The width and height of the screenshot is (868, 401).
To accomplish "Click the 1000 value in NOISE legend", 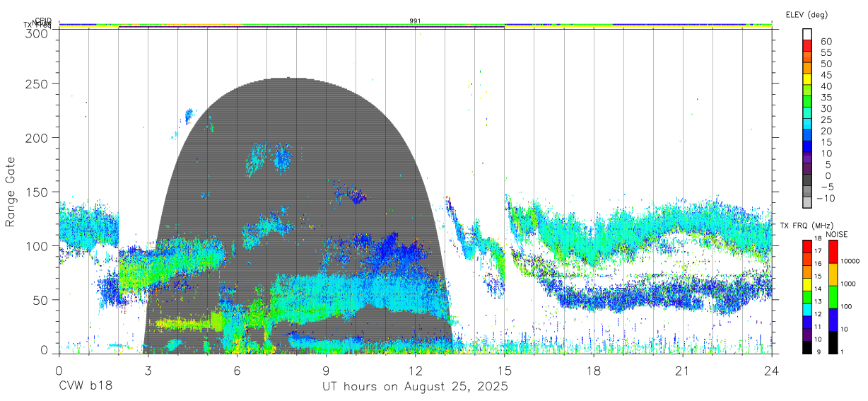I will pos(848,284).
